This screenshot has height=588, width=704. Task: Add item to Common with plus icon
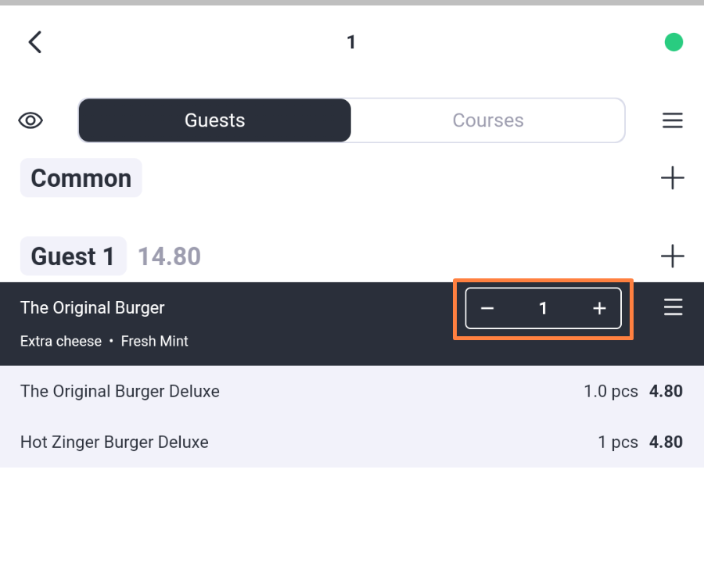pos(673,177)
